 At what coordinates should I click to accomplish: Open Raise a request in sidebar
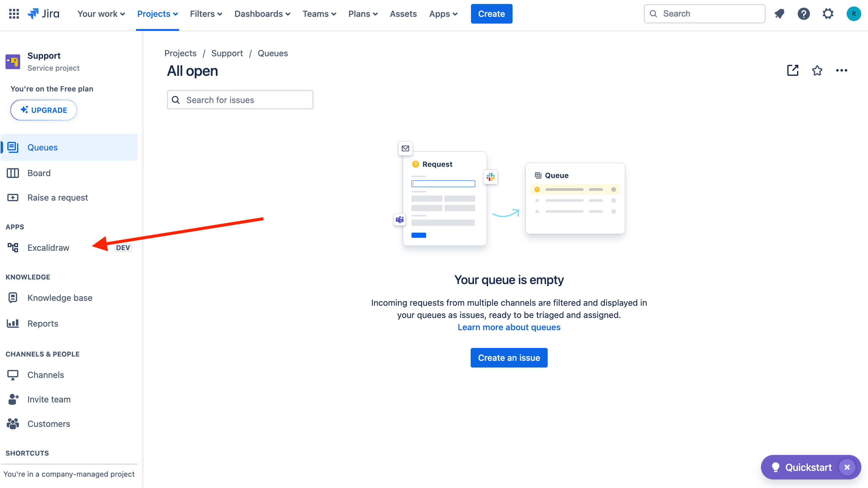pos(69,198)
